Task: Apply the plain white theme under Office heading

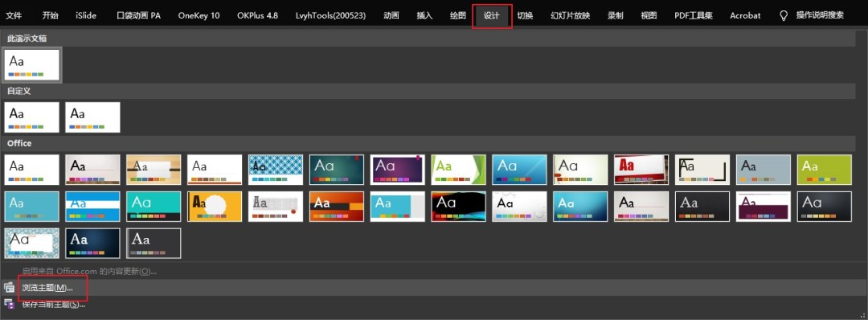Action: tap(31, 170)
